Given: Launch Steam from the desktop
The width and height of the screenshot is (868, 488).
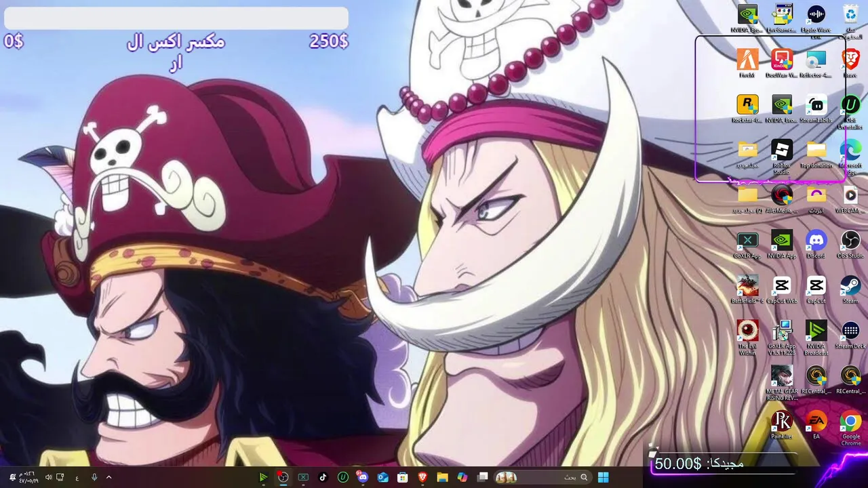Looking at the screenshot, I should pyautogui.click(x=850, y=289).
